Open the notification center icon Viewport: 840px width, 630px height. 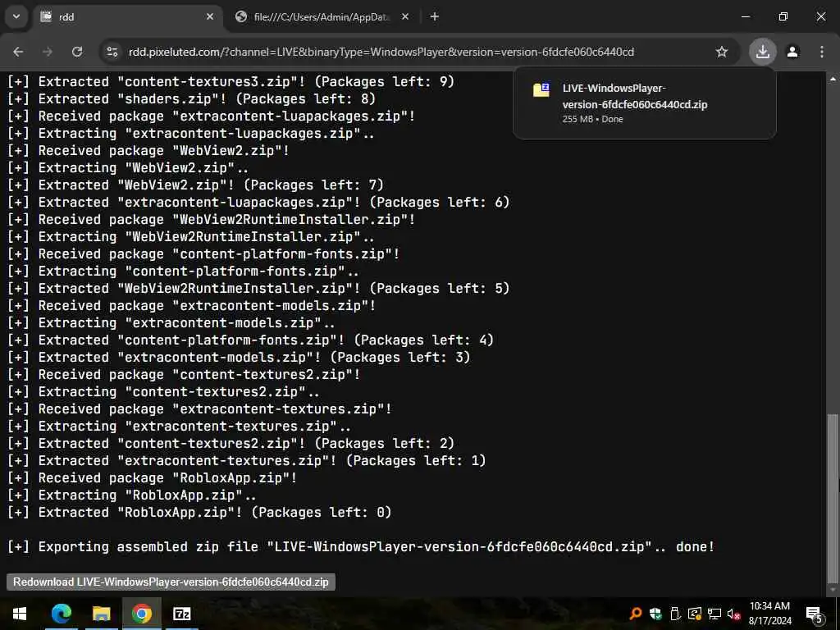[x=815, y=614]
